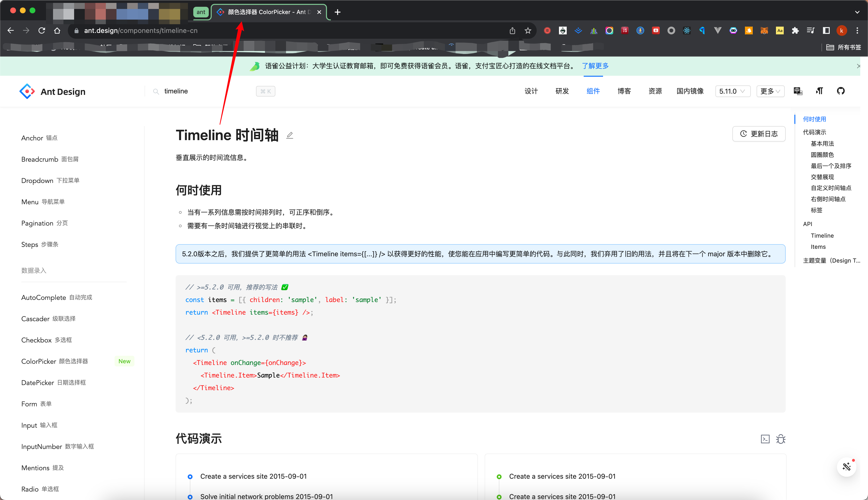
Task: Open ColorPicker 颜色选择器 in the sidebar
Action: 54,361
